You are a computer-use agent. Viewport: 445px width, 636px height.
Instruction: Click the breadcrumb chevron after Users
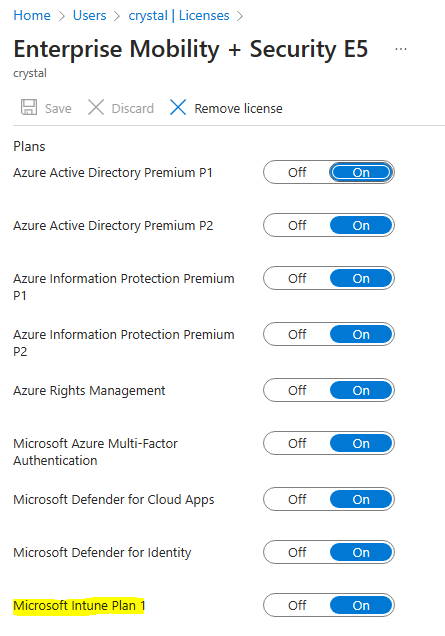tap(117, 16)
